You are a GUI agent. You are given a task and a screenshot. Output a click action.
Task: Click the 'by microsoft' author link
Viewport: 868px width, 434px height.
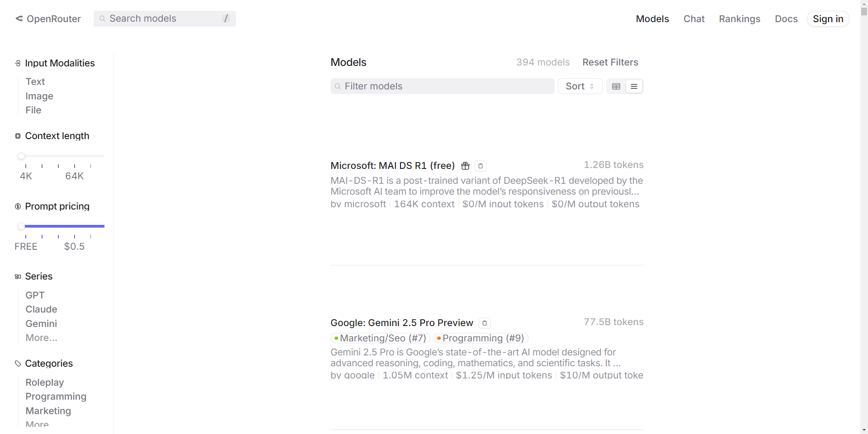(358, 204)
